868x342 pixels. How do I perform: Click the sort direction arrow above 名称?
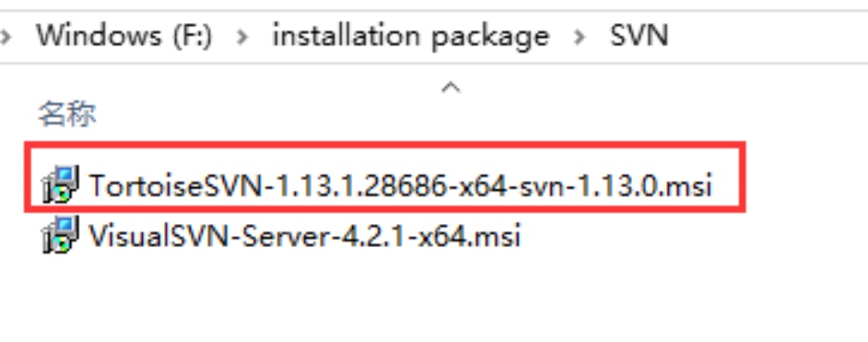tap(452, 87)
